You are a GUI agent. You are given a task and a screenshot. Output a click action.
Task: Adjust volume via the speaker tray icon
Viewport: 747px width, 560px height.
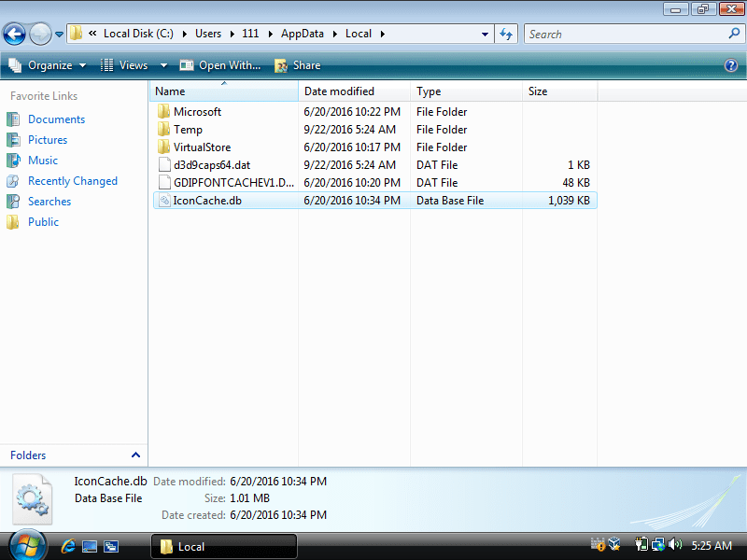coord(675,543)
